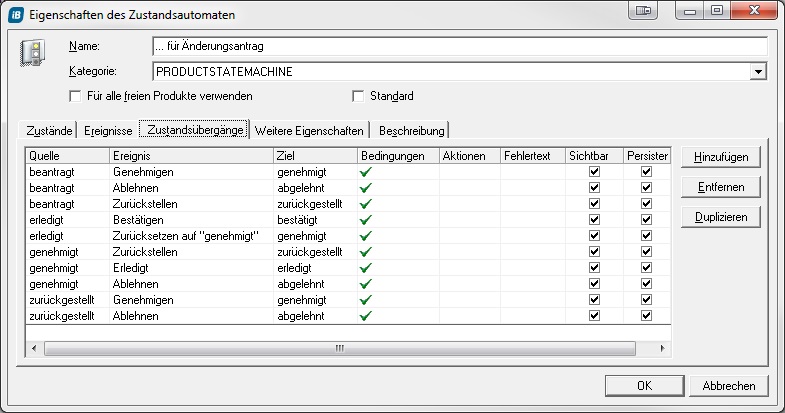Open the Kategorie dropdown list
Screen dimensions: 785x413
coord(758,72)
